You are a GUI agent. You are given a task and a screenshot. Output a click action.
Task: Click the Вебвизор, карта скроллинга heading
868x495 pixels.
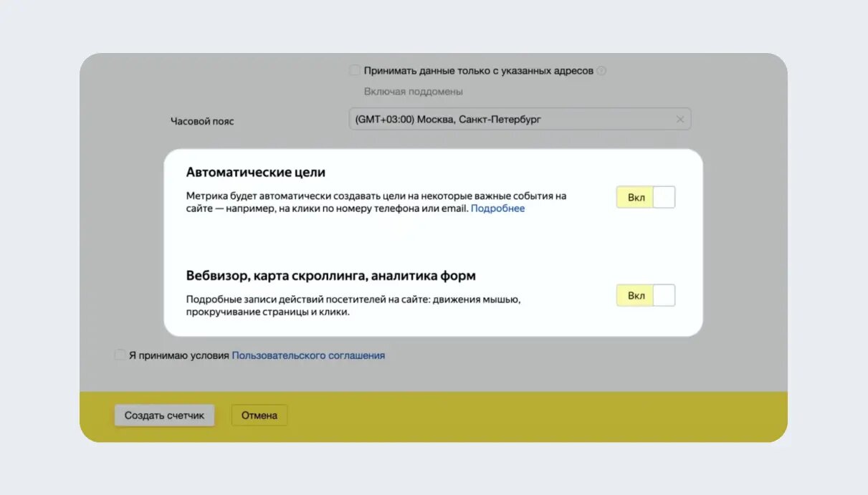click(x=330, y=276)
